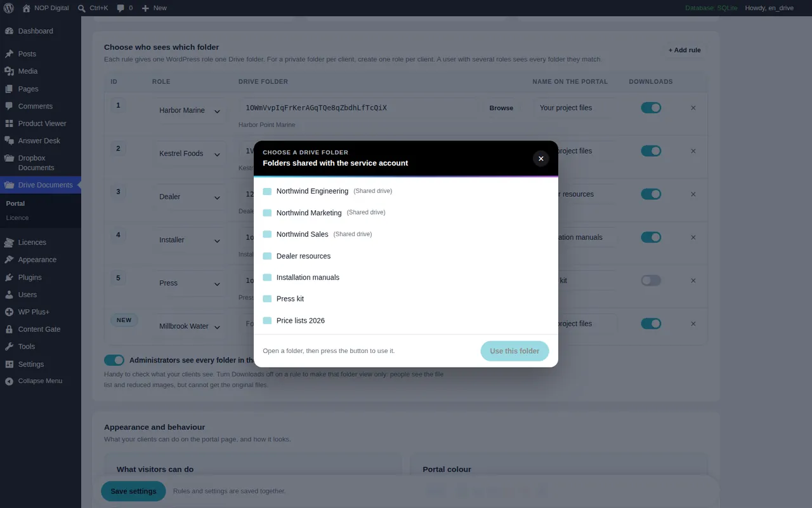Open the Kestrel Foods role dropdown
812x508 pixels.
point(189,154)
